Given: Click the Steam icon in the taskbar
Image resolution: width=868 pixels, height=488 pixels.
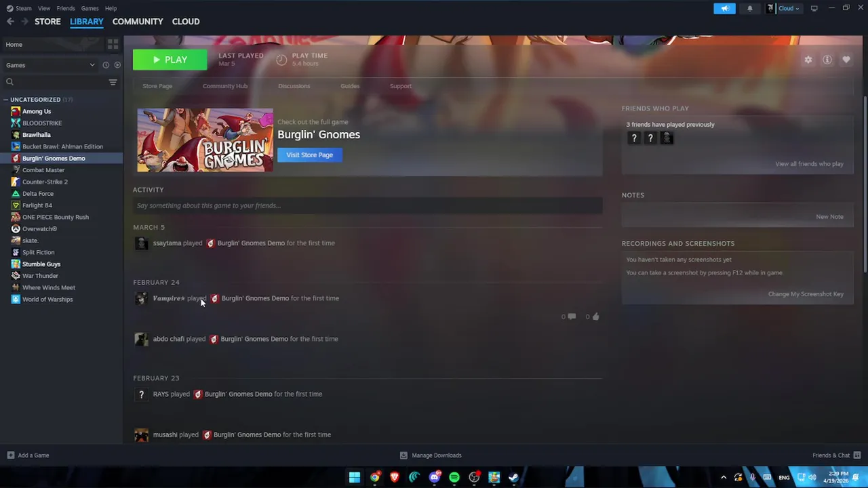Looking at the screenshot, I should pos(513,477).
